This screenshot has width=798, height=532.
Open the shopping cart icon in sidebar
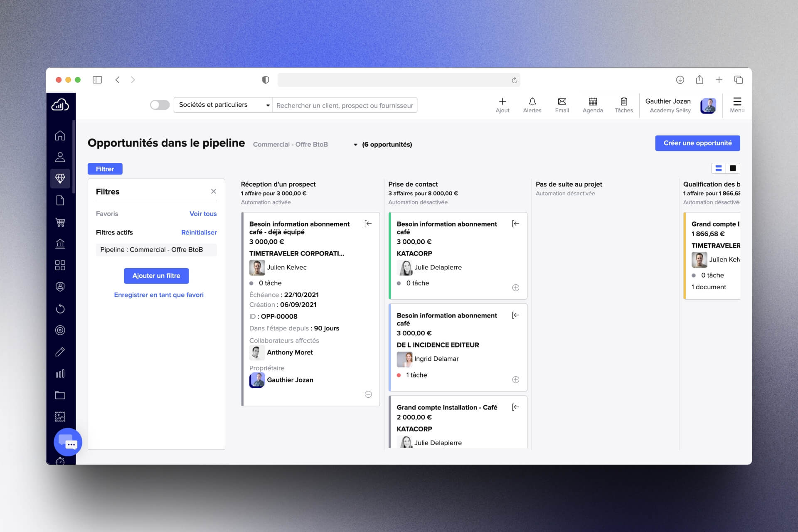pyautogui.click(x=60, y=222)
